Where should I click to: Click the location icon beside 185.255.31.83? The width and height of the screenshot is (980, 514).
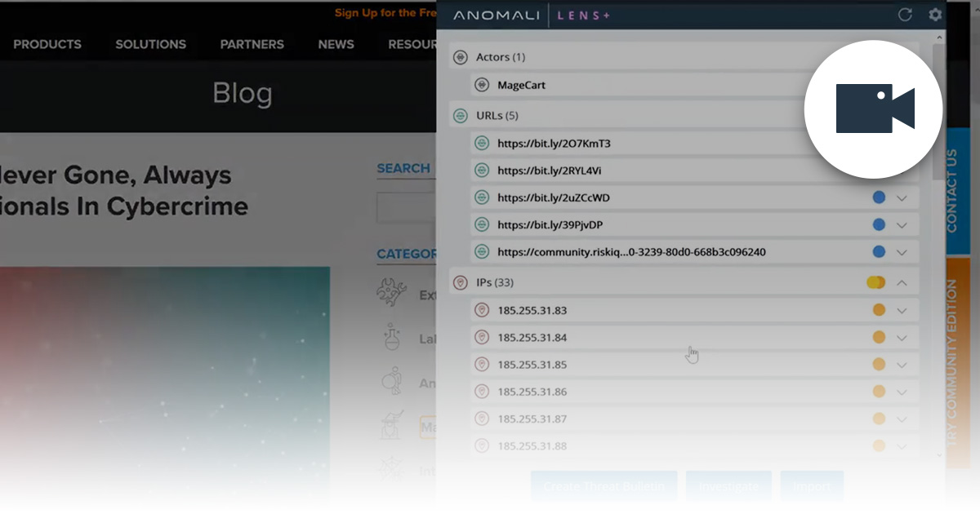[x=482, y=310]
